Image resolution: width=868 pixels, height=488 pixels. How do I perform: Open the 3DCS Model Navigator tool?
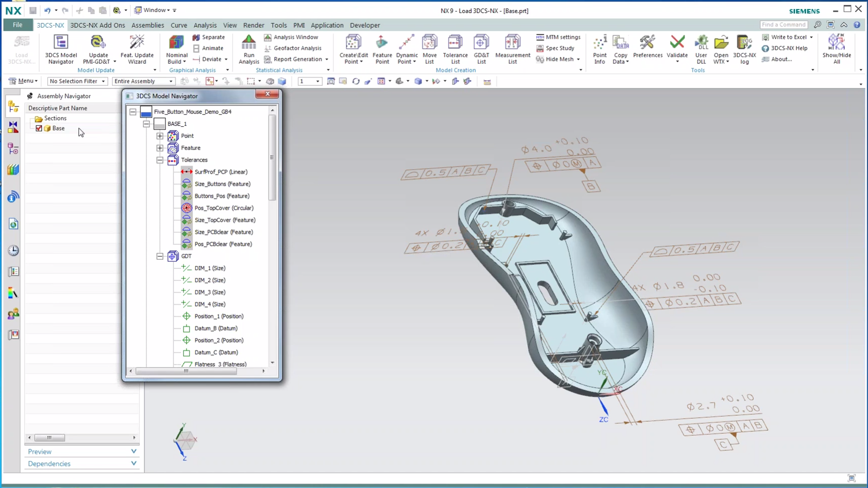(60, 48)
